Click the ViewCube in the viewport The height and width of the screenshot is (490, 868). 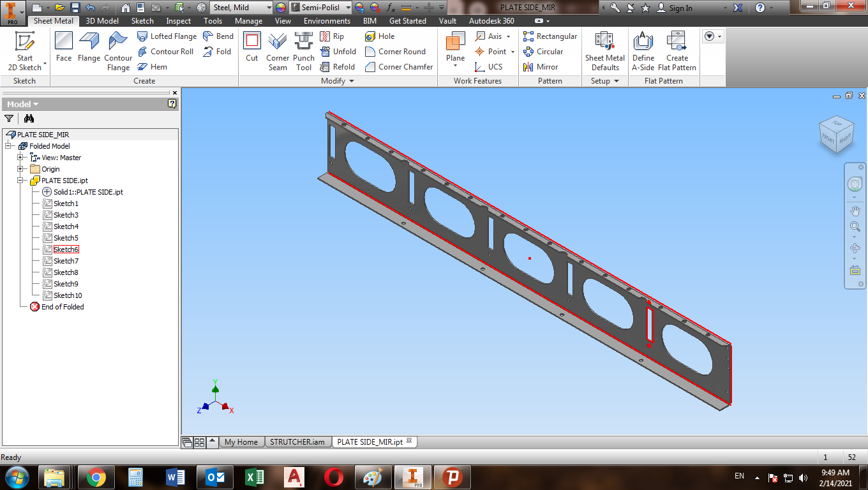pos(836,135)
